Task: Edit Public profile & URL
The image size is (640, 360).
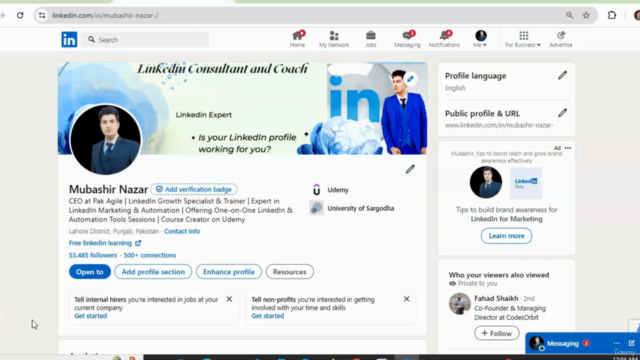Action: coord(562,113)
